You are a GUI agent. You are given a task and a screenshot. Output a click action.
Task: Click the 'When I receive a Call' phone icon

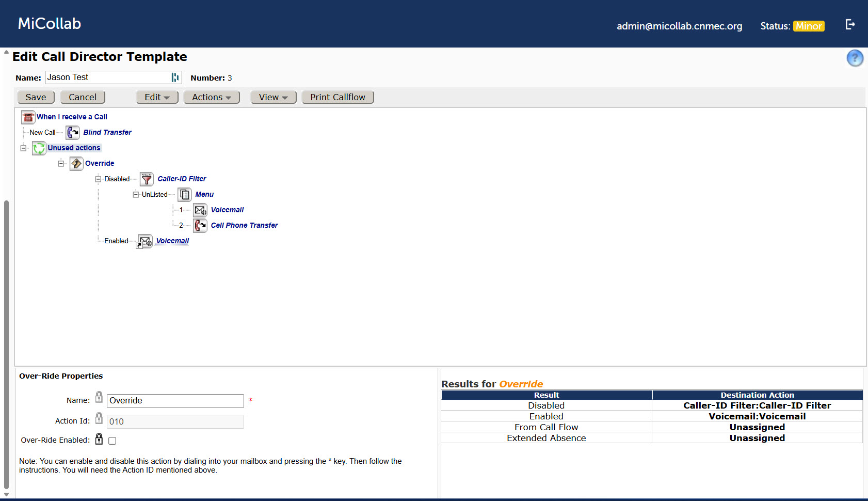pyautogui.click(x=28, y=117)
